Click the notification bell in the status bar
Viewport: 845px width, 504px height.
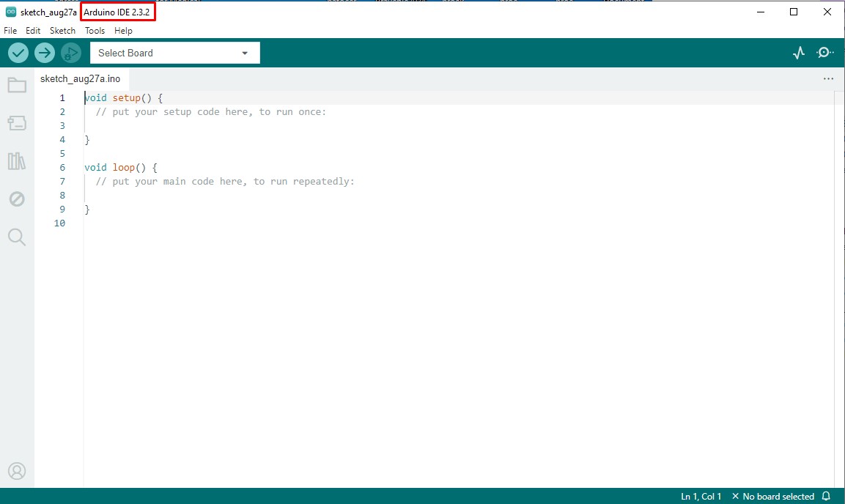827,496
